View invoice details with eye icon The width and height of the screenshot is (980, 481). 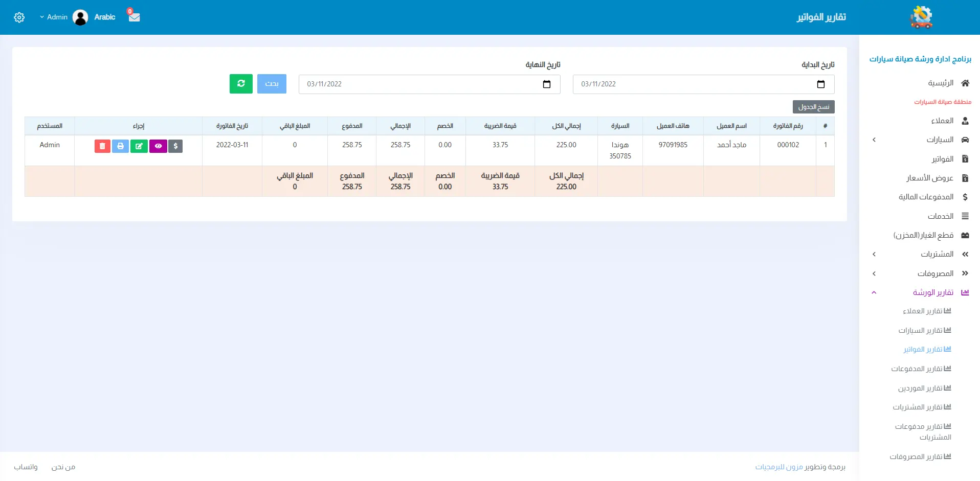click(x=158, y=146)
